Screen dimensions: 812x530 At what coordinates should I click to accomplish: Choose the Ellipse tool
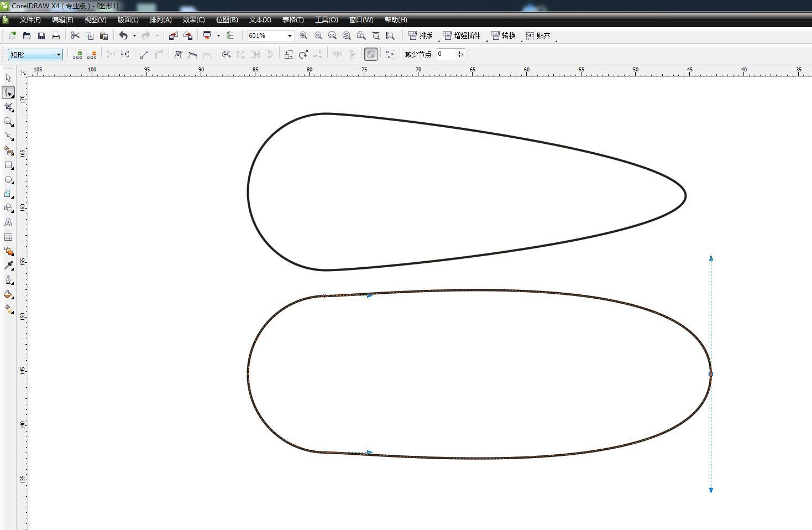[x=8, y=180]
